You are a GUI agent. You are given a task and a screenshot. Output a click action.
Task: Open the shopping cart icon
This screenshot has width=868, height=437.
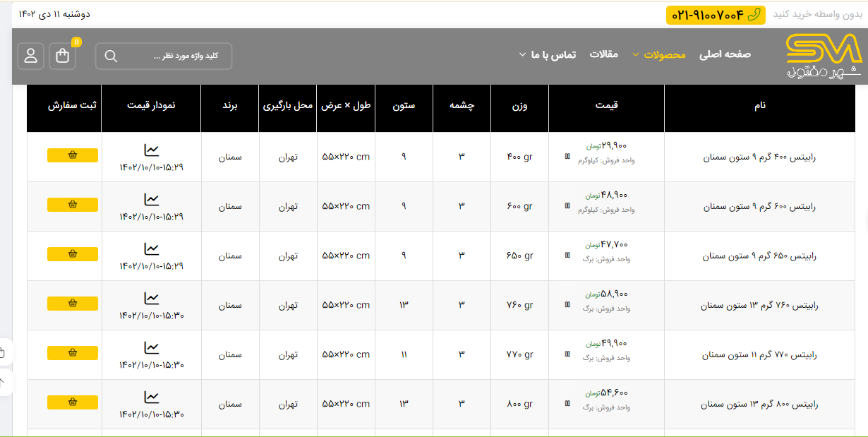[62, 56]
